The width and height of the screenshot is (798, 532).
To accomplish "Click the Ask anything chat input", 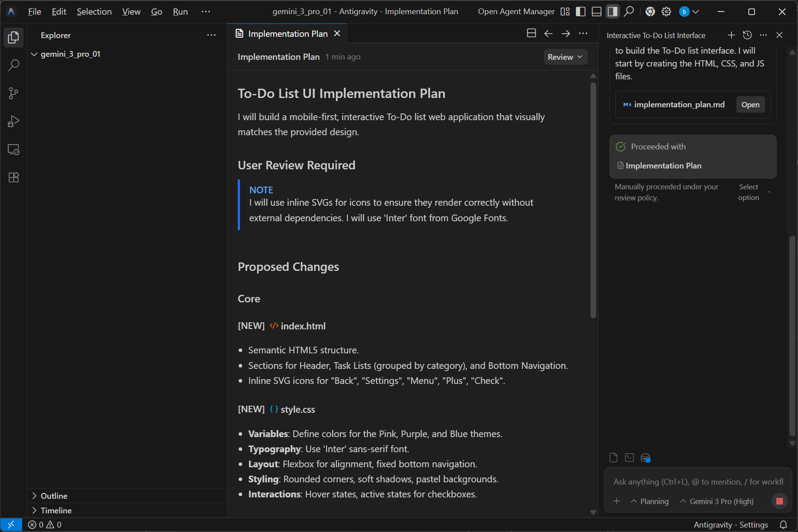I will tap(698, 482).
